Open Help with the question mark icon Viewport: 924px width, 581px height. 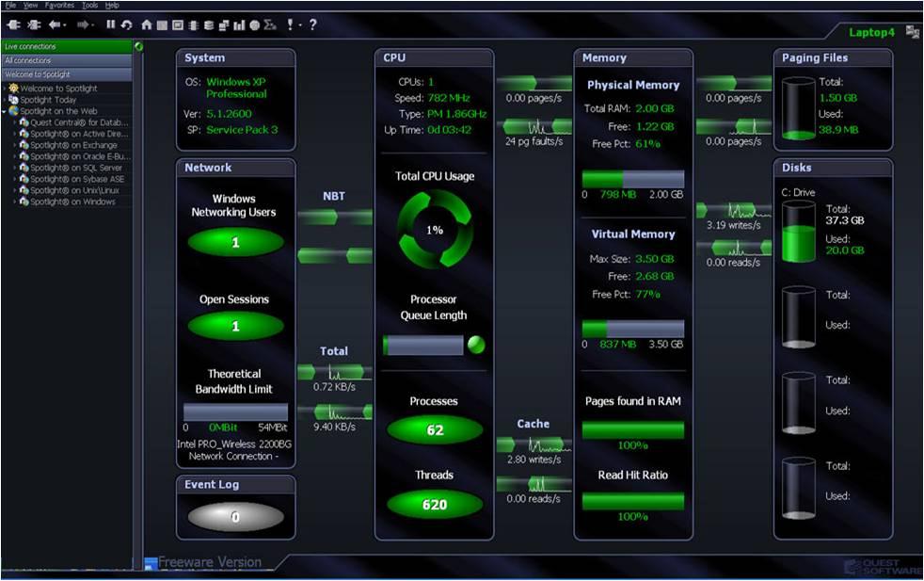coord(313,24)
